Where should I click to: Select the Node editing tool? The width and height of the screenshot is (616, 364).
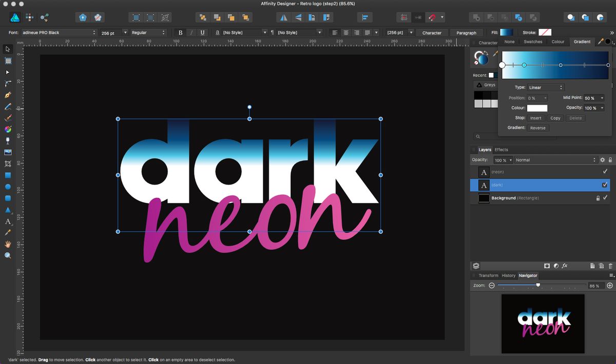point(8,72)
